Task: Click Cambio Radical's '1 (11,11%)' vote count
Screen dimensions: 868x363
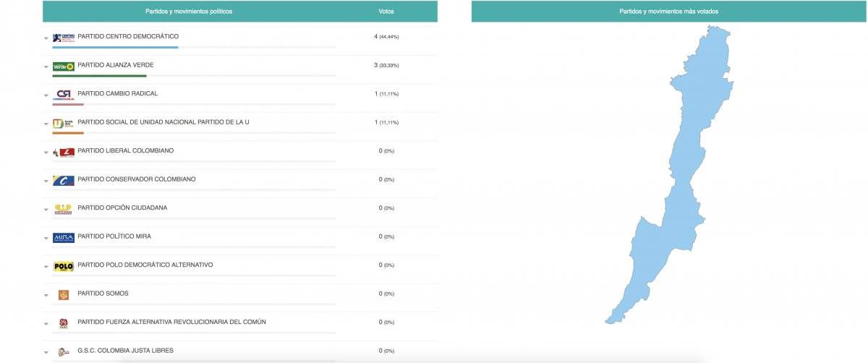Action: tap(387, 93)
